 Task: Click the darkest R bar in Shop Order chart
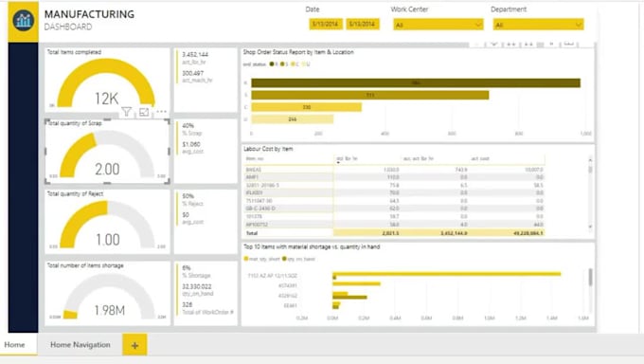point(416,83)
